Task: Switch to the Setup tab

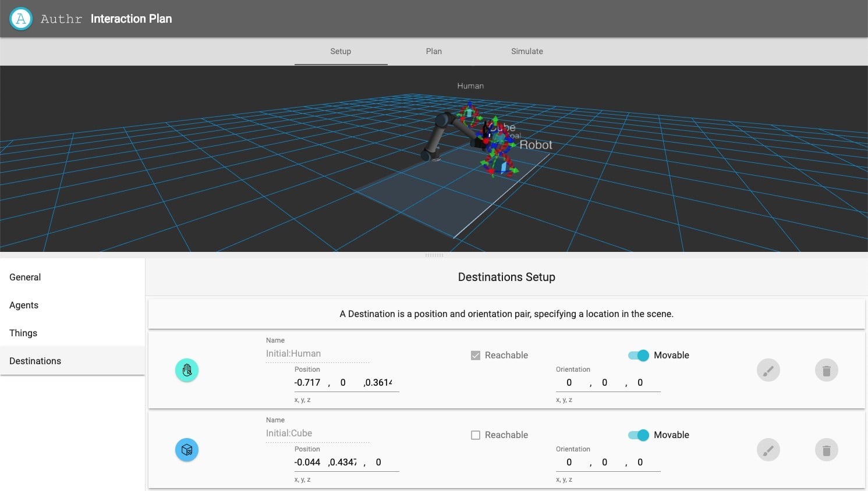Action: coord(341,51)
